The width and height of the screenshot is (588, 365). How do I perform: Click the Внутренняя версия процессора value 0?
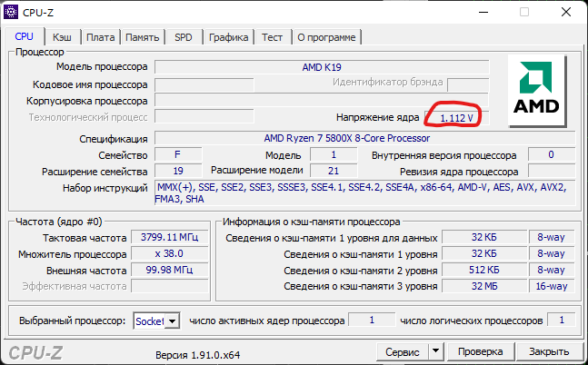coord(552,154)
